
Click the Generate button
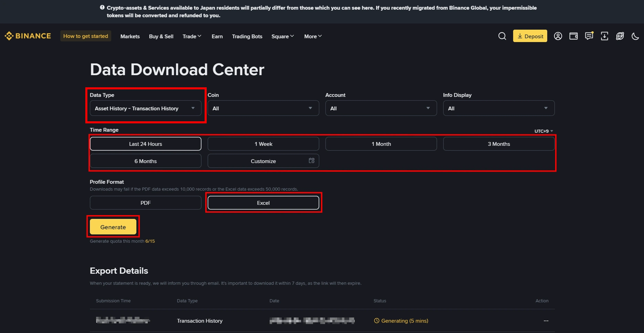(x=113, y=227)
